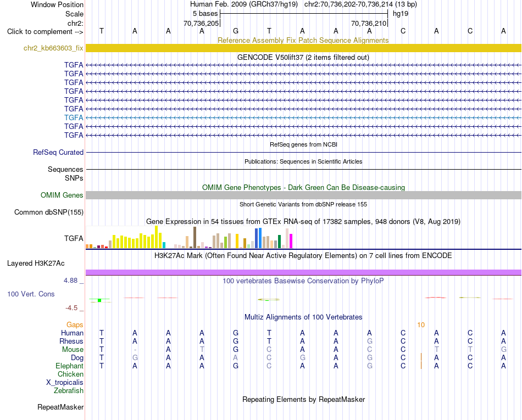The height and width of the screenshot is (420, 522).
Task: Click the Zebrafish alignment row label
Action: 69,391
